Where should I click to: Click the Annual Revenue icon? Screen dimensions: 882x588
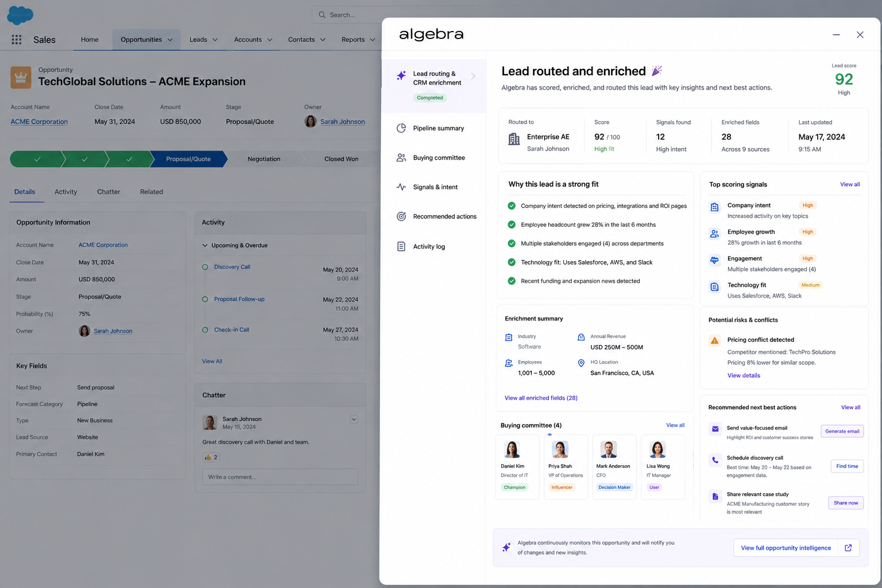[x=581, y=337]
